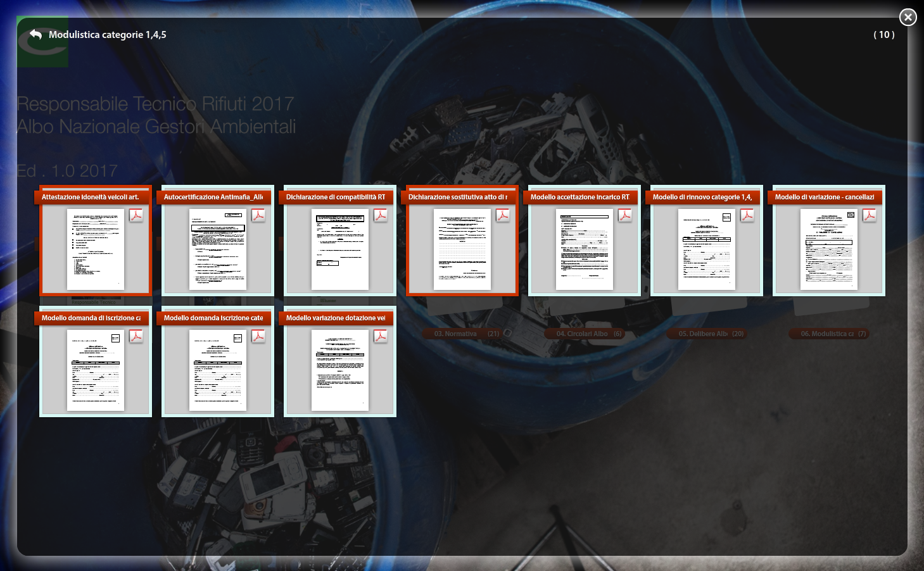The width and height of the screenshot is (924, 571).
Task: Click PDF icon on Attestazione idoneità veicoli card
Action: (x=136, y=215)
